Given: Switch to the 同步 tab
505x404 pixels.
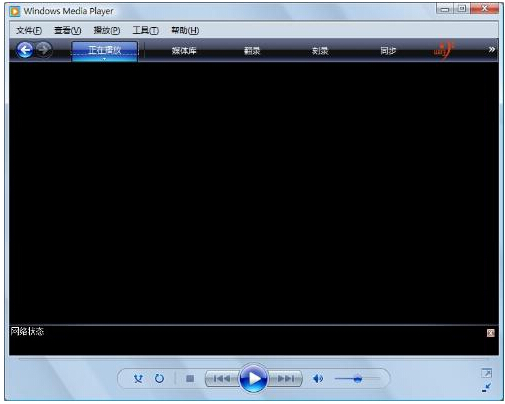Looking at the screenshot, I should pyautogui.click(x=388, y=51).
